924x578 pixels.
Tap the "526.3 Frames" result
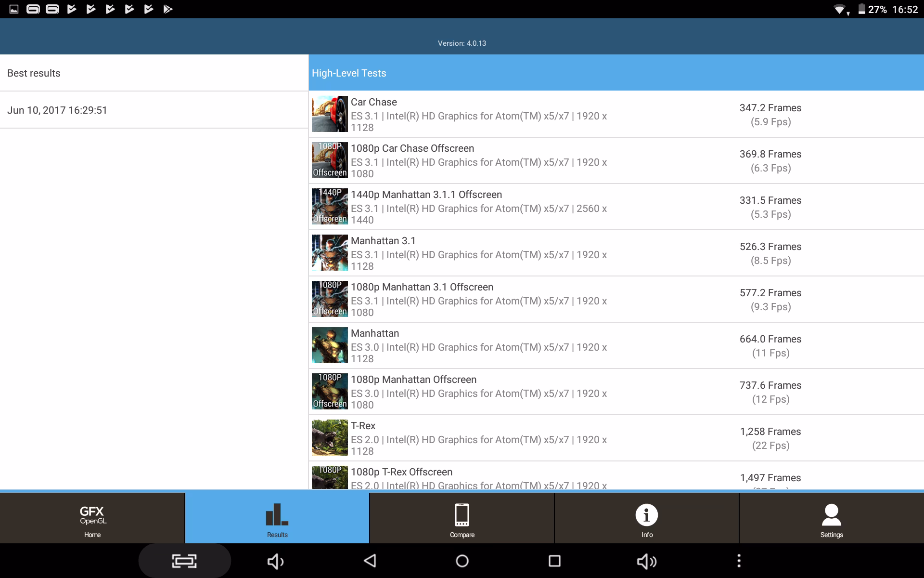tap(770, 247)
